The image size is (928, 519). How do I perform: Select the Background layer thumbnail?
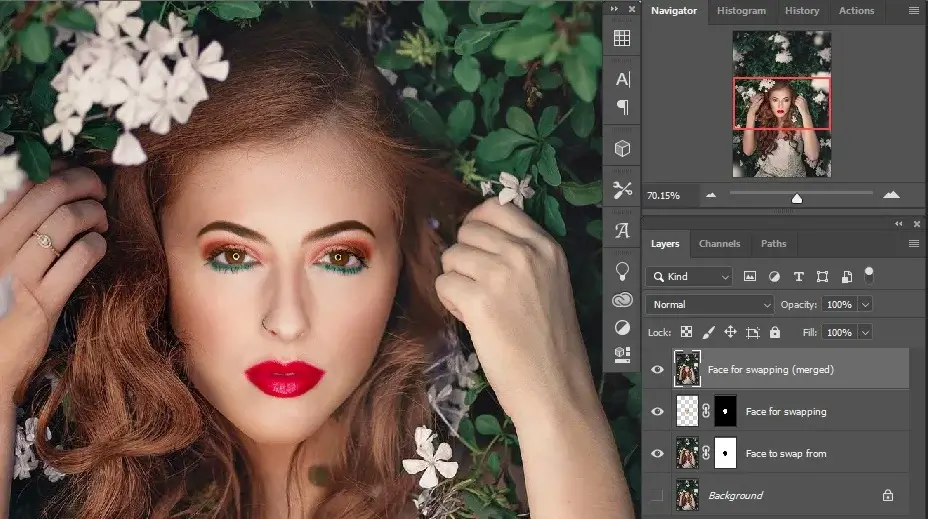click(x=687, y=495)
